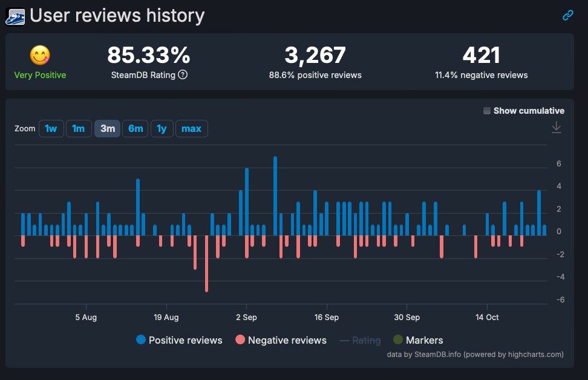This screenshot has height=380, width=588.
Task: Click the SteamDB Rating help question mark
Action: (x=183, y=75)
